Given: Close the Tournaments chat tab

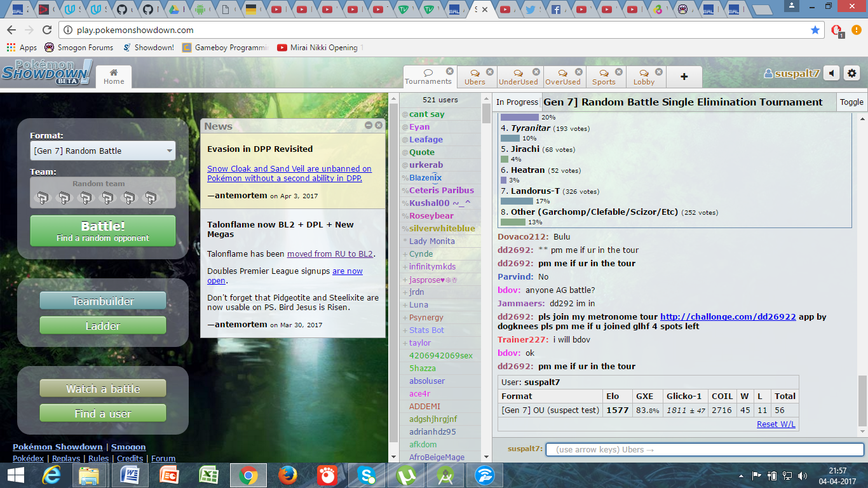Looking at the screenshot, I should pyautogui.click(x=450, y=72).
